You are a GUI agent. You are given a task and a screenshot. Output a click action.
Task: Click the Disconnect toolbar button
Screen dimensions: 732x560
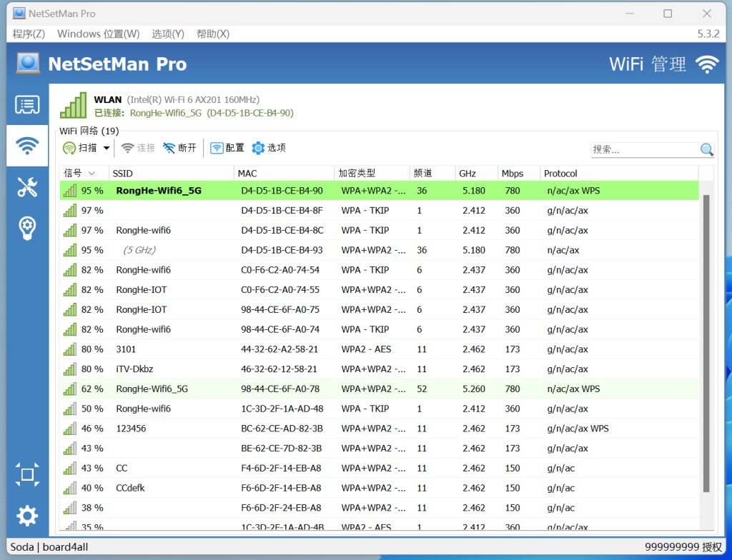tap(179, 148)
